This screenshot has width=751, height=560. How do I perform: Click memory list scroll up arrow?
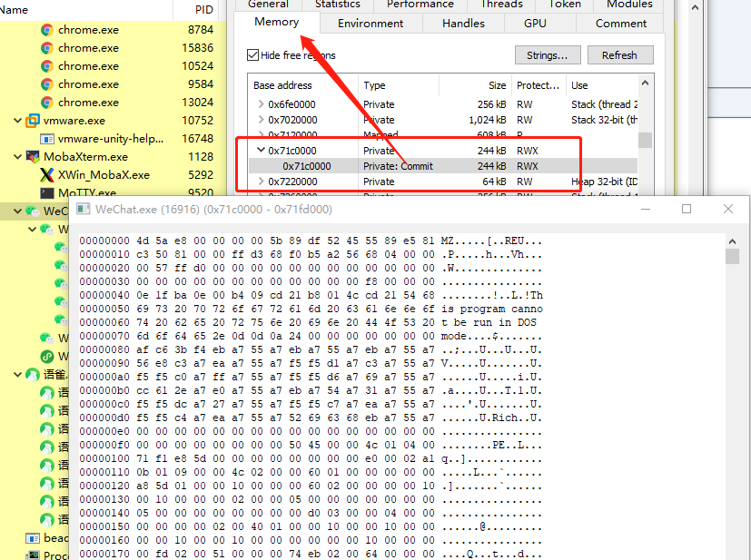click(645, 84)
